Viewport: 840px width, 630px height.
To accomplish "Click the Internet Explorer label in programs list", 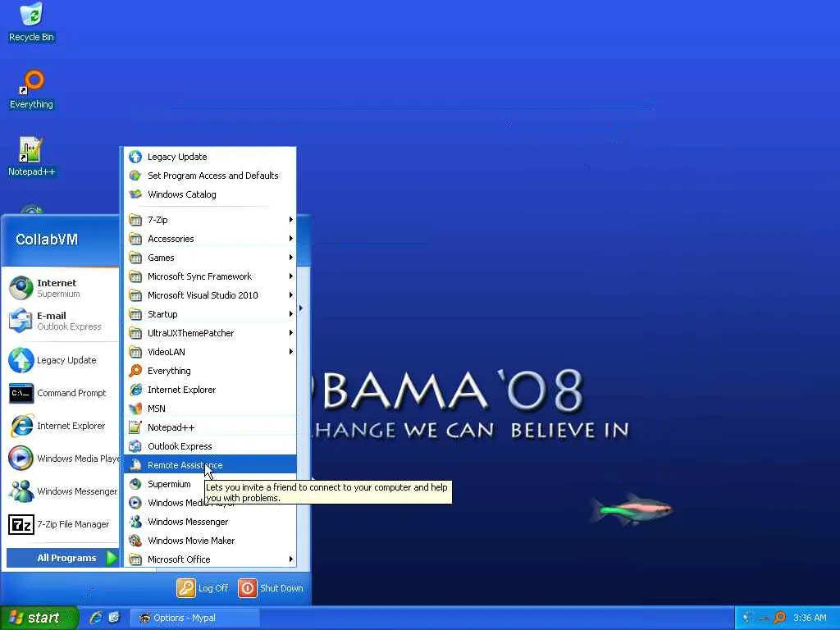I will coord(181,390).
